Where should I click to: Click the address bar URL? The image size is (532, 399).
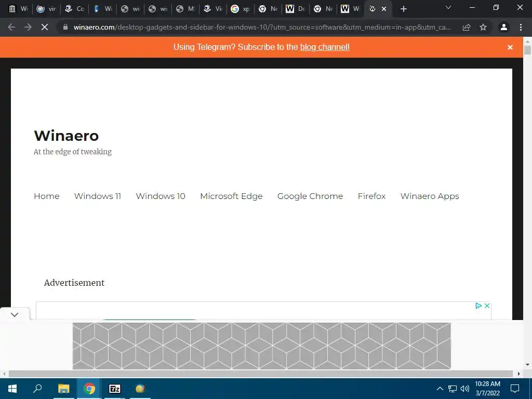point(262,27)
